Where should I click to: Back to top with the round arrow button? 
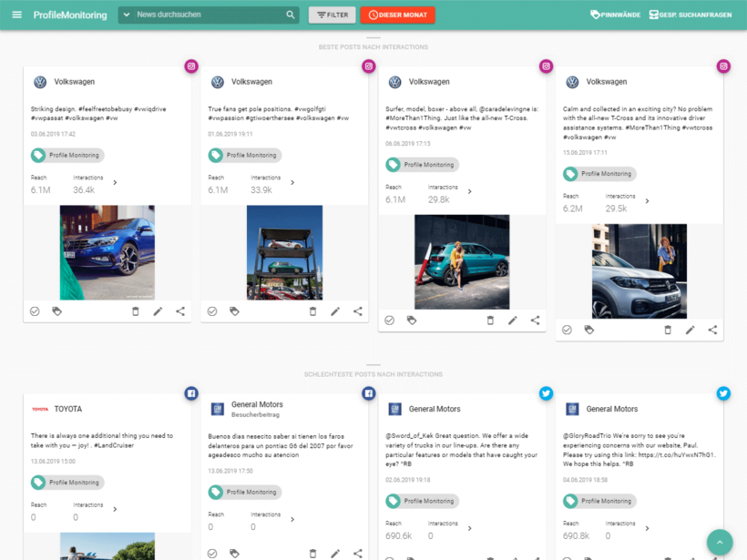click(720, 542)
